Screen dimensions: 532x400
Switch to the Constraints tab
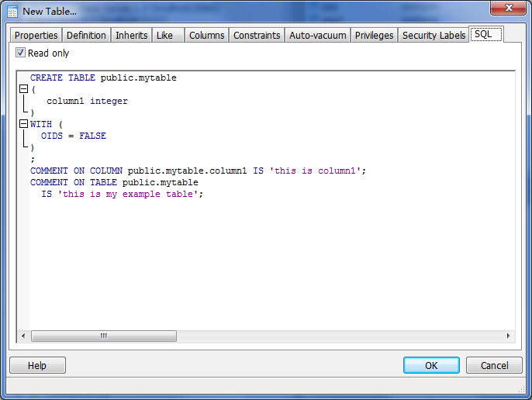pos(257,36)
